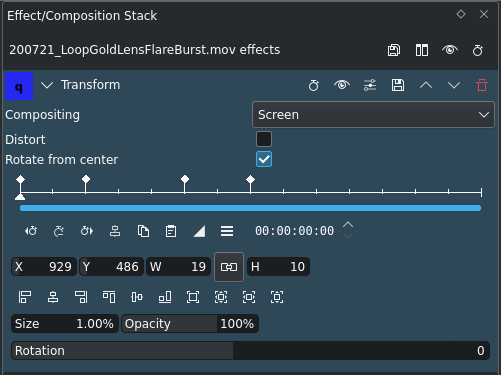Open Transform presets sliders icon
Image resolution: width=501 pixels, height=375 pixels.
coord(370,85)
